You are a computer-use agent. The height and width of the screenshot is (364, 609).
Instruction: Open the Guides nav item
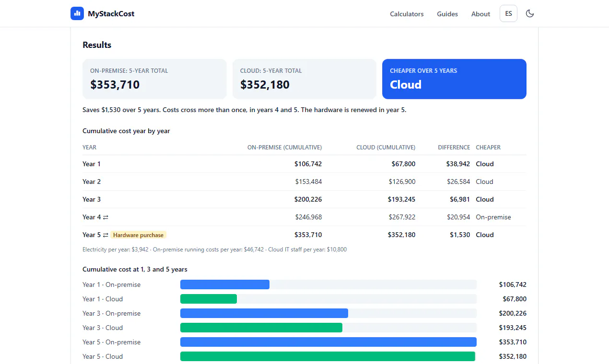(447, 14)
